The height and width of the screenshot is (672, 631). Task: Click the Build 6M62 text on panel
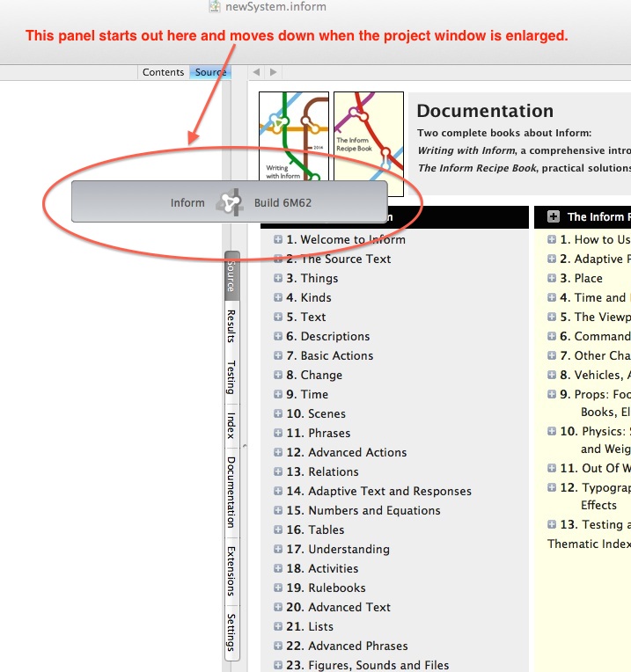[x=282, y=202]
